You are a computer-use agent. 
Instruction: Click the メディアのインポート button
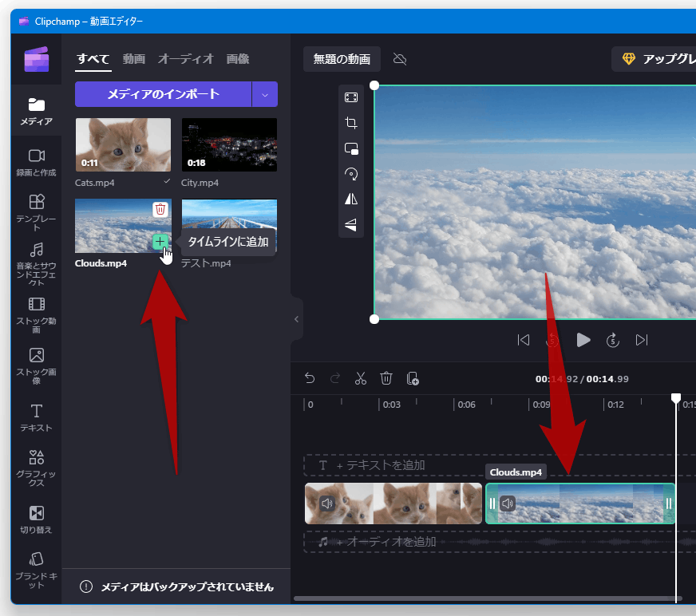[x=164, y=94]
